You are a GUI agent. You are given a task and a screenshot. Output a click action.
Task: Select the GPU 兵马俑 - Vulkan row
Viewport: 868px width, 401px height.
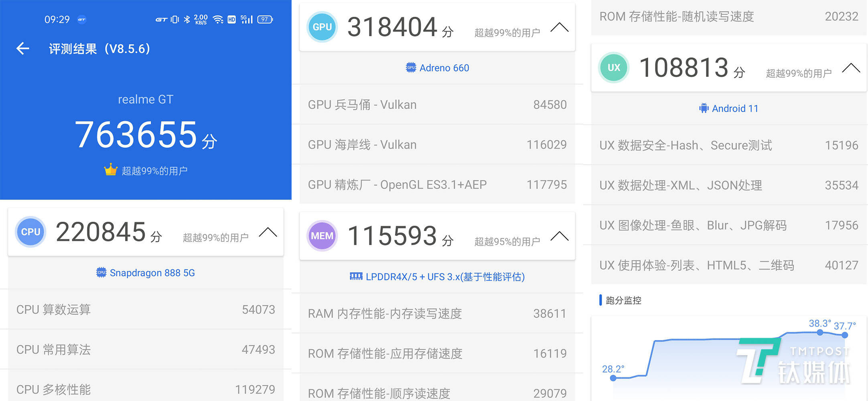click(x=437, y=104)
